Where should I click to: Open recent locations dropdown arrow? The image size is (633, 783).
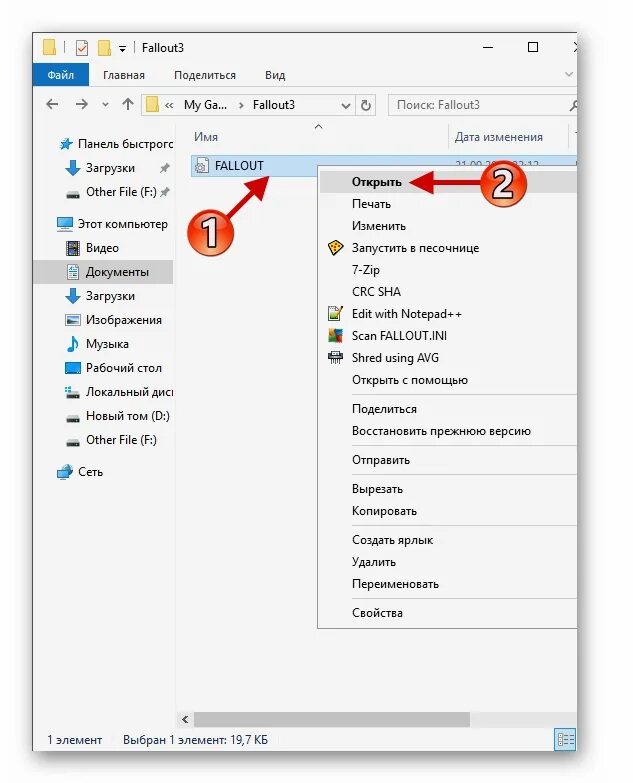pos(105,105)
